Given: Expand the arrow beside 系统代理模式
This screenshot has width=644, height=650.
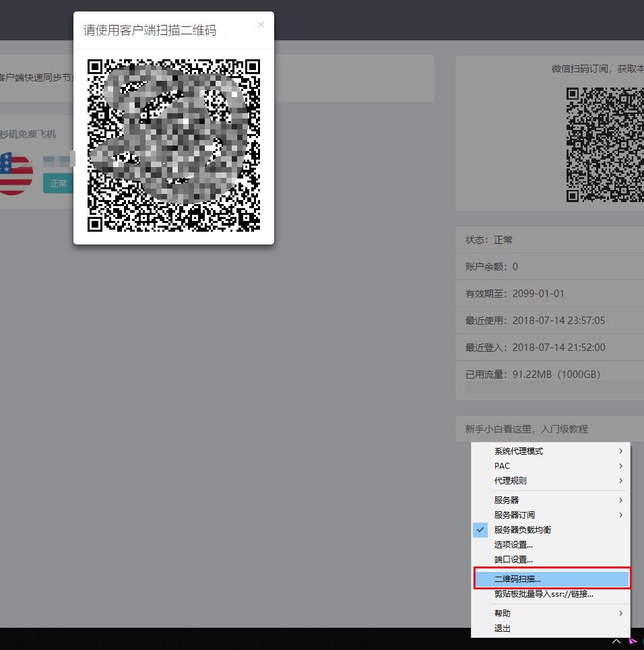Looking at the screenshot, I should click(621, 451).
